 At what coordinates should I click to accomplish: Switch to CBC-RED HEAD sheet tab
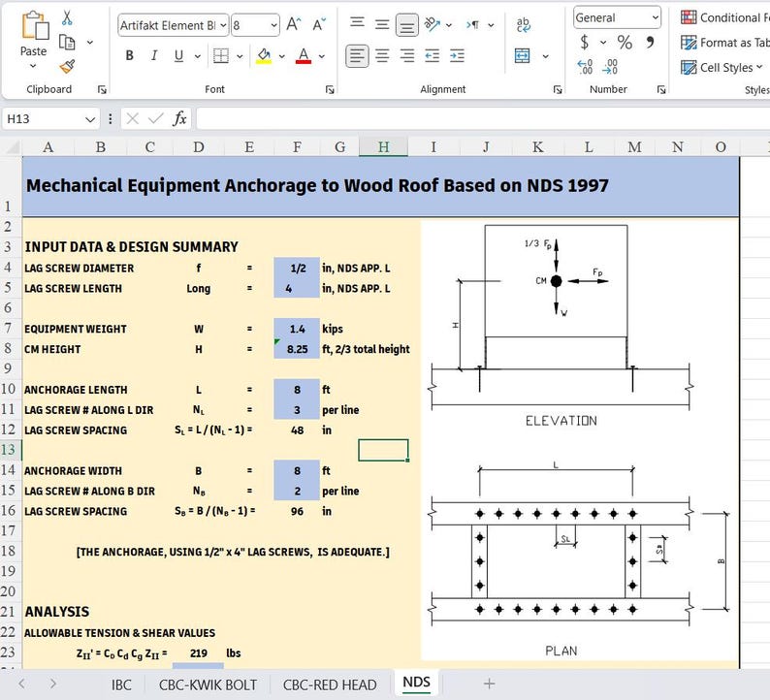(330, 684)
